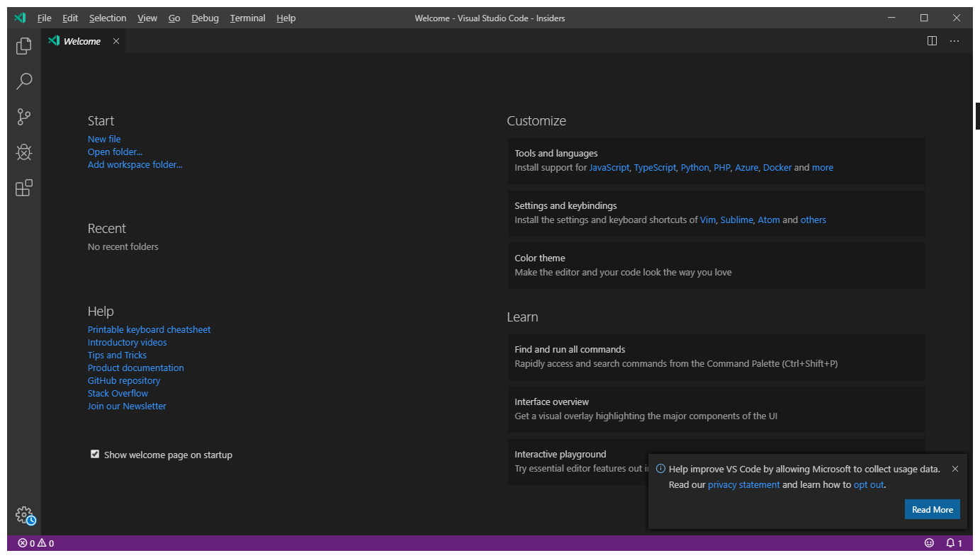Open the Debug view icon

[x=24, y=152]
